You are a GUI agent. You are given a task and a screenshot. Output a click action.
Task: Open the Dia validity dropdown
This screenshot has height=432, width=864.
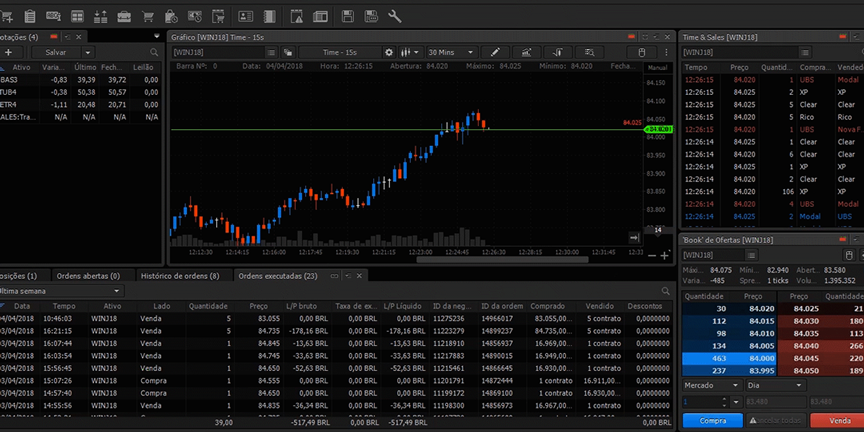(775, 385)
